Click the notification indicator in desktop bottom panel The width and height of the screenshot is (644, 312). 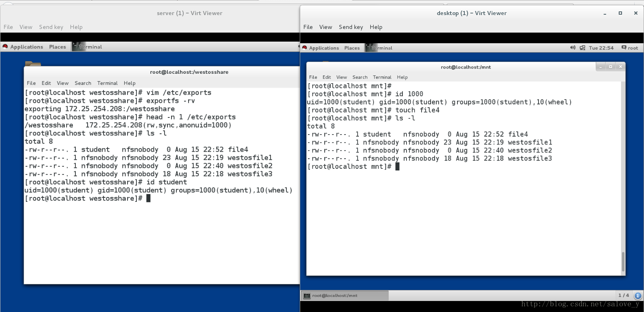pyautogui.click(x=638, y=296)
